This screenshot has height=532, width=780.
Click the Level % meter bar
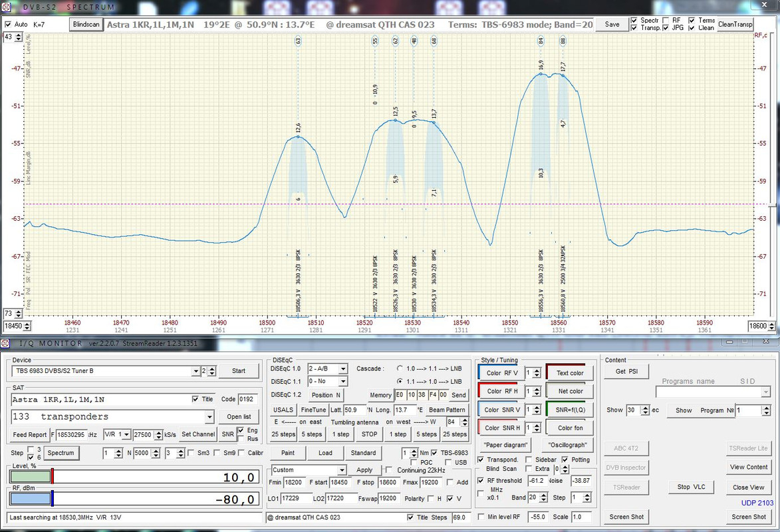coord(134,477)
